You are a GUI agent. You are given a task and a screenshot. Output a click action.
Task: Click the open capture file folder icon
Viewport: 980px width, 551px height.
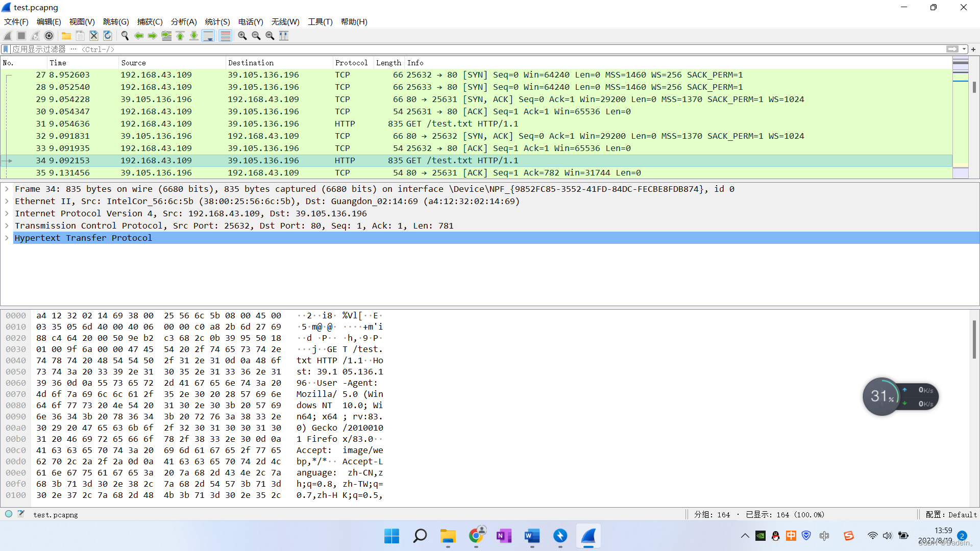point(66,36)
